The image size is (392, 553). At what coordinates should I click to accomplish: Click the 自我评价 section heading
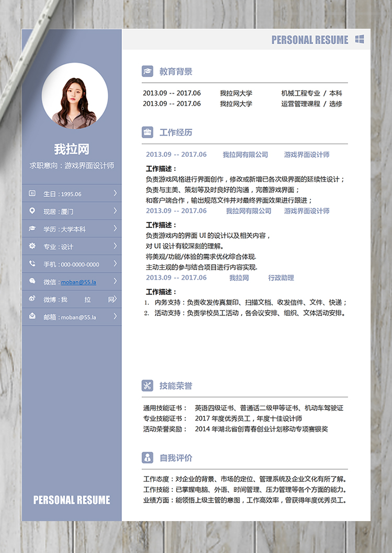coord(176,458)
